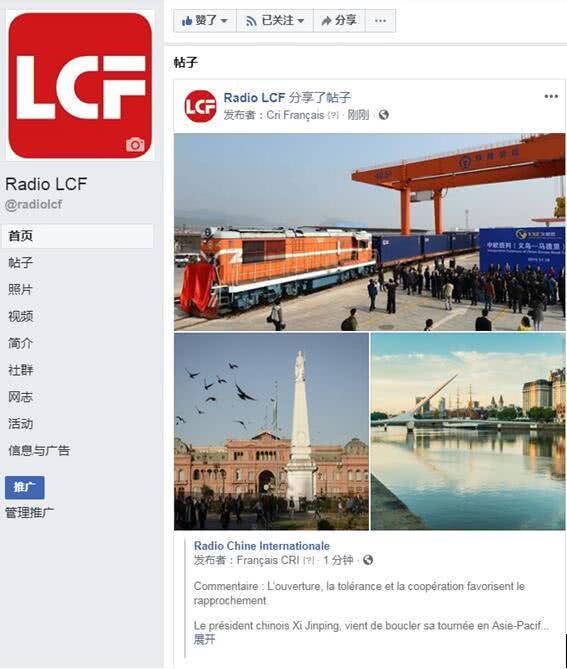
Task: Click the blue 推广 promote button
Action: 25,487
